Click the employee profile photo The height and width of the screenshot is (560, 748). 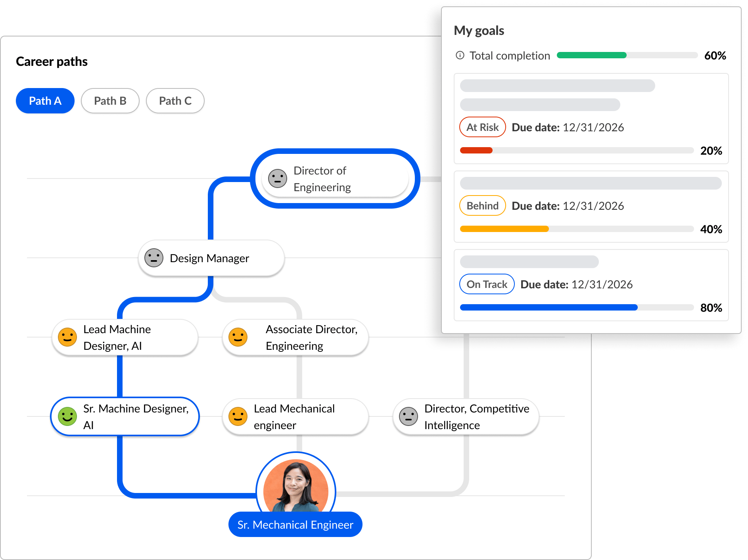(x=296, y=486)
